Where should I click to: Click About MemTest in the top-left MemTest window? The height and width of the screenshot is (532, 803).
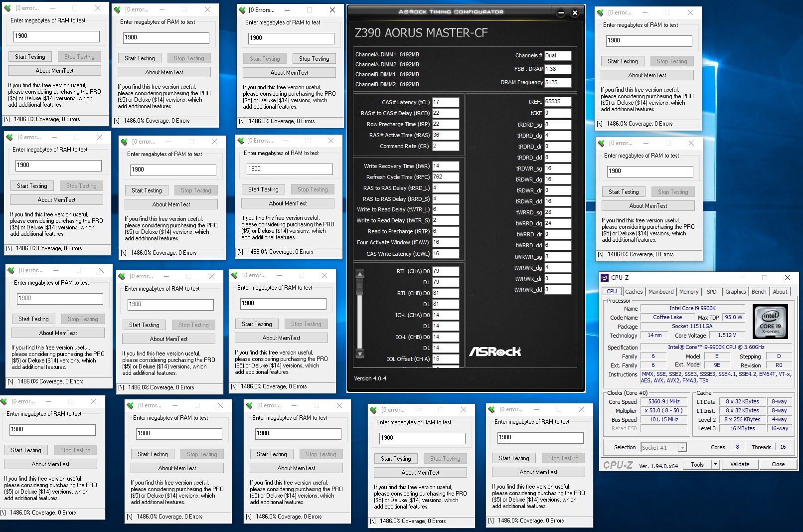point(55,71)
